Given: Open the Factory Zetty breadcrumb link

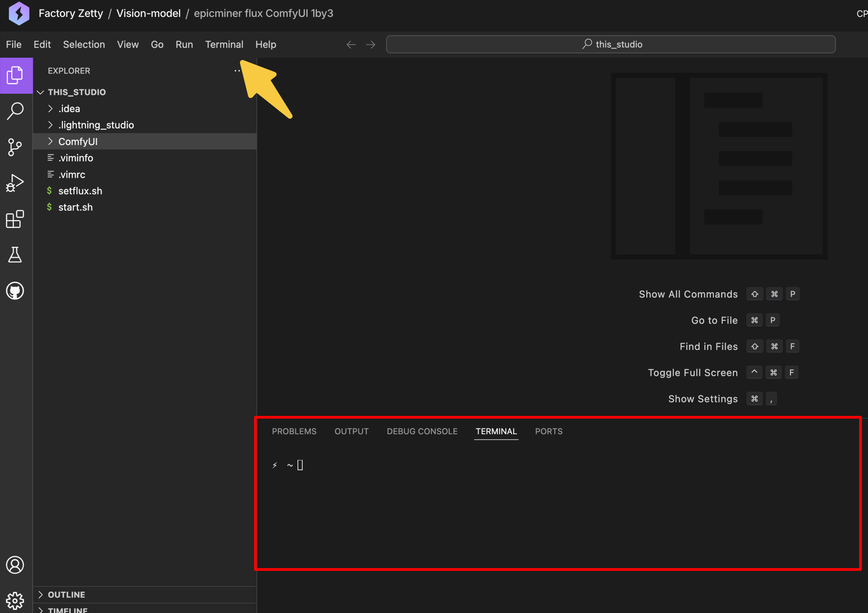Looking at the screenshot, I should (x=71, y=14).
